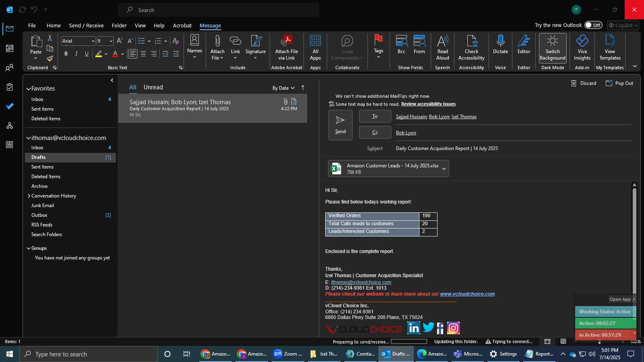The width and height of the screenshot is (644, 362).
Task: Open the Arial font name dropdown
Action: point(93,41)
